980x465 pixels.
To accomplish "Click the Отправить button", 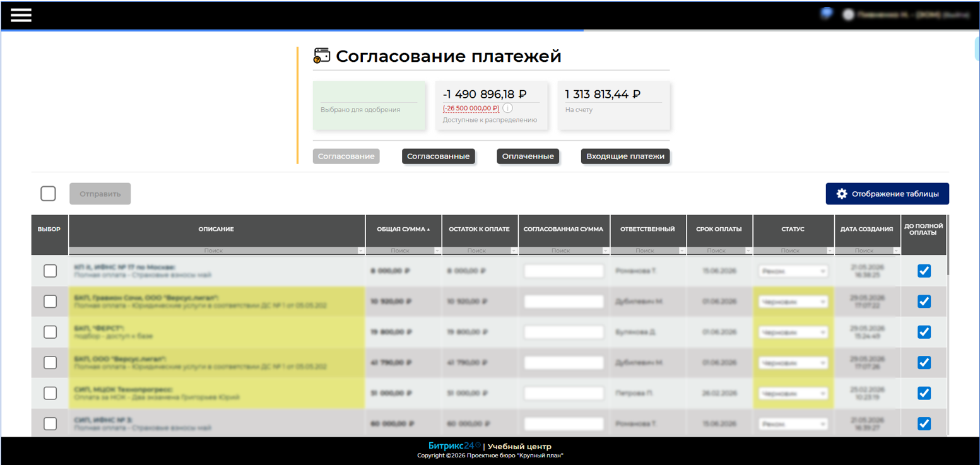I will [x=100, y=194].
